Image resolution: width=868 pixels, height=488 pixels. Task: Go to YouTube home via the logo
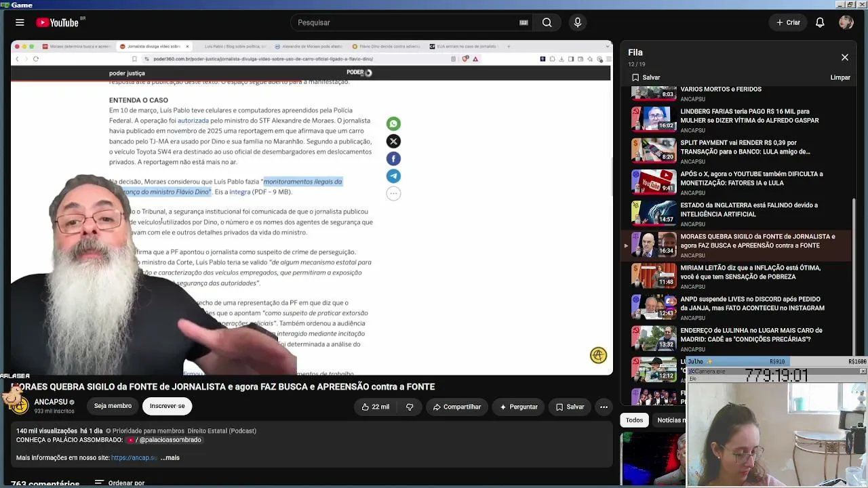(58, 22)
